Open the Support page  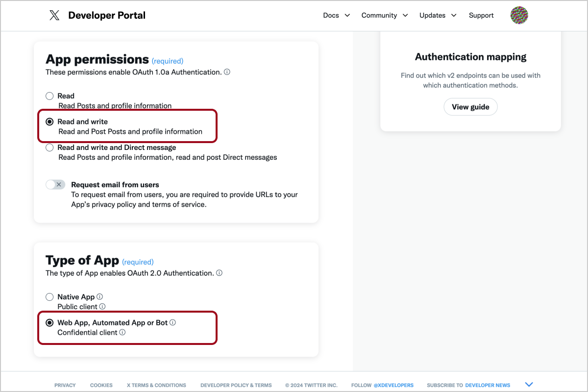[481, 15]
